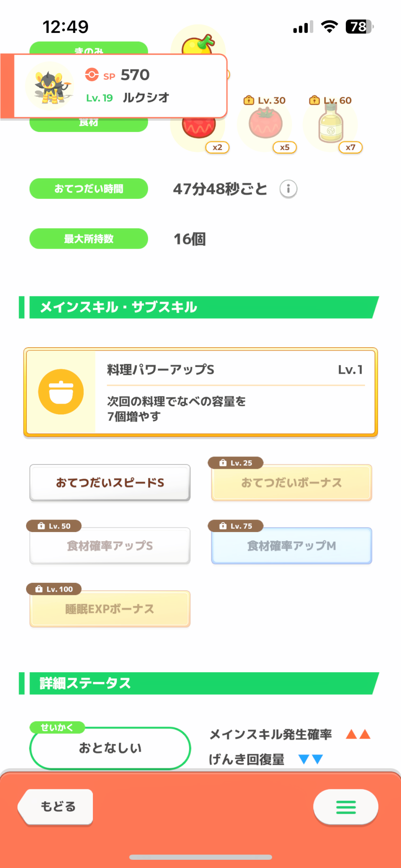401x868 pixels.
Task: Tap the locked Lv. 60 oil bottle ingredient
Action: (x=331, y=125)
